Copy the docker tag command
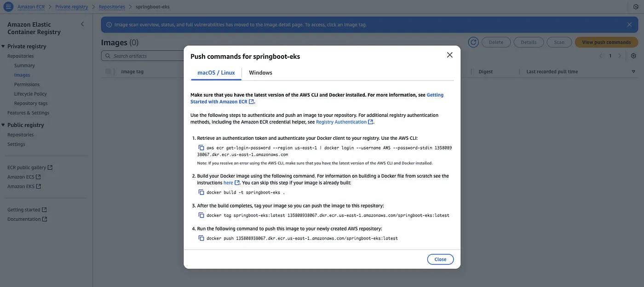Viewport: 644px width, 287px height. tap(201, 215)
